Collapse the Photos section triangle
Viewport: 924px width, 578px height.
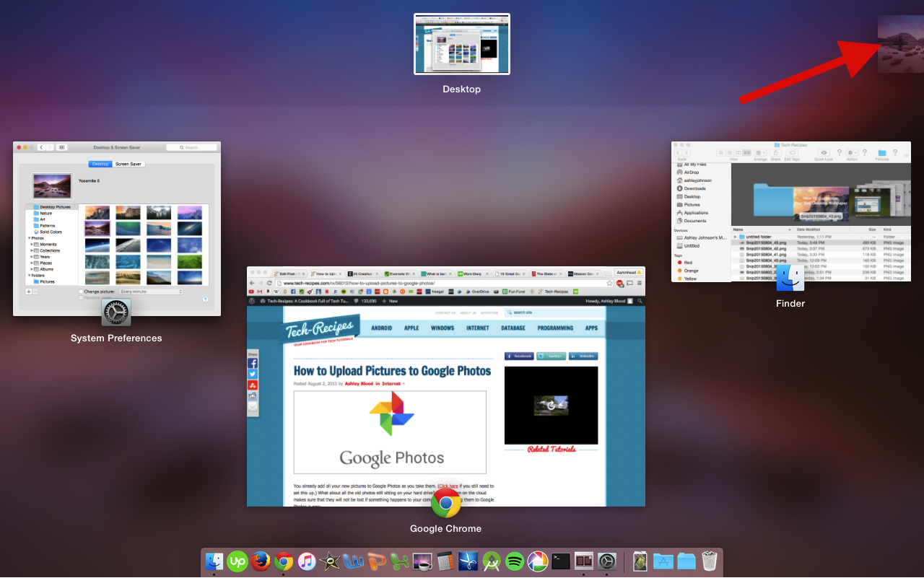pos(30,238)
